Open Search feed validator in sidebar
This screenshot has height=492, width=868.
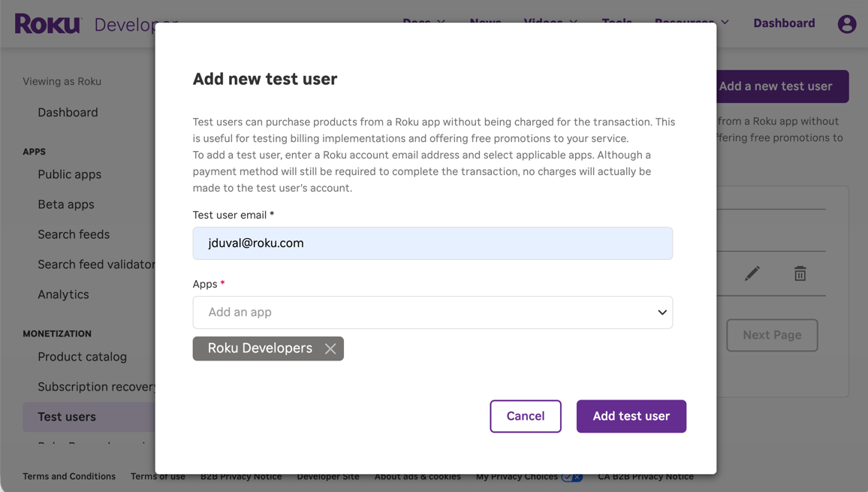[x=96, y=264]
